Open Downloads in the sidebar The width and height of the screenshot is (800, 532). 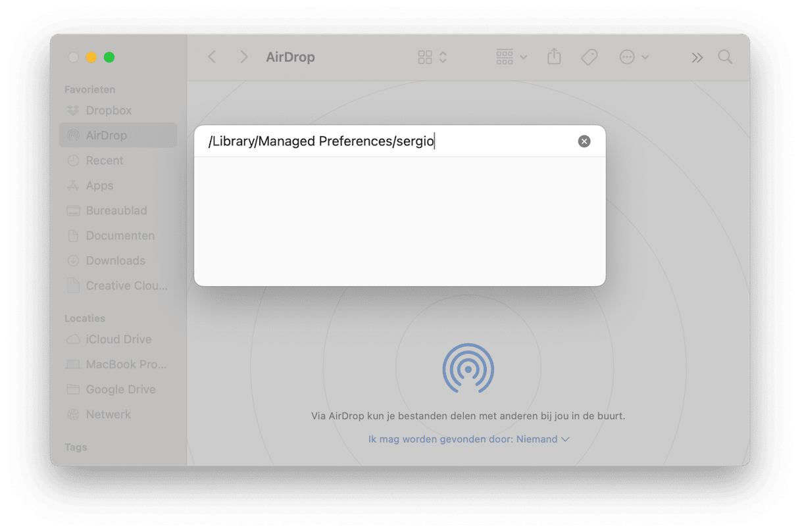tap(118, 260)
